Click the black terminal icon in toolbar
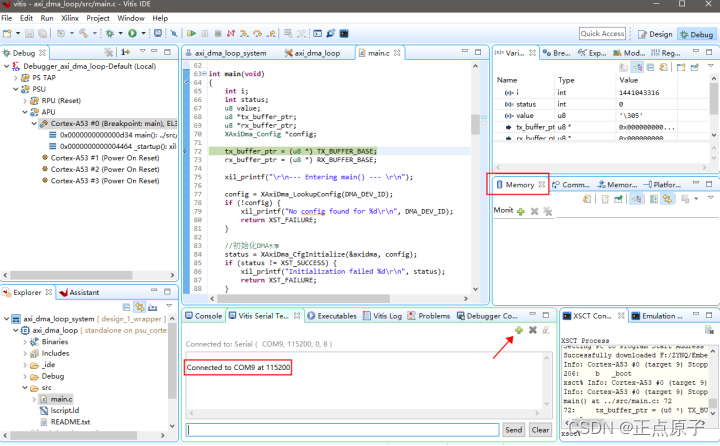The height and width of the screenshot is (446, 720). click(x=344, y=34)
